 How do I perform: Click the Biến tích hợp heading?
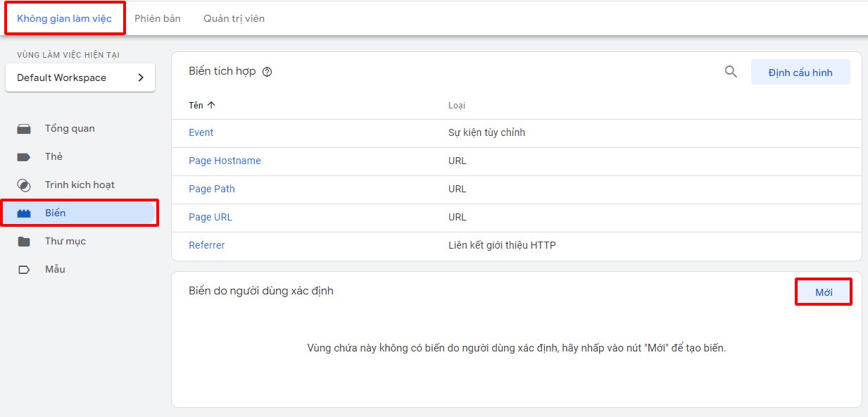coord(222,71)
